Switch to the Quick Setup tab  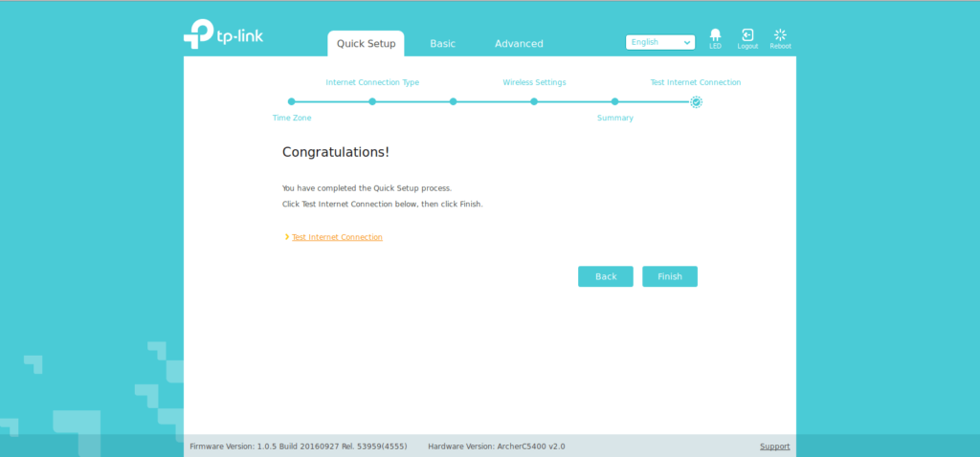[x=366, y=44]
